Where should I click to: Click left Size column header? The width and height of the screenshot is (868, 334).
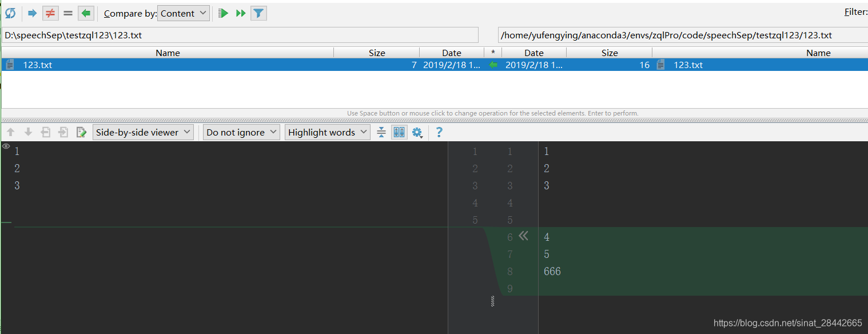click(377, 53)
